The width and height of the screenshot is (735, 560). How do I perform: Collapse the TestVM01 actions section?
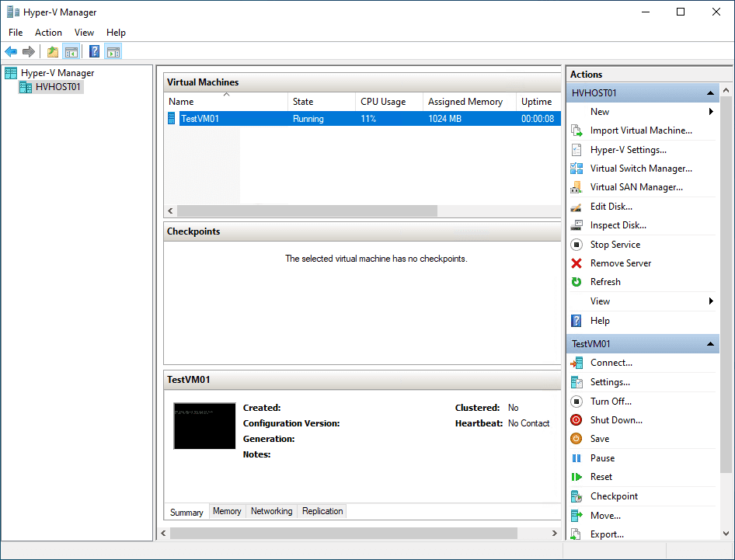[710, 344]
